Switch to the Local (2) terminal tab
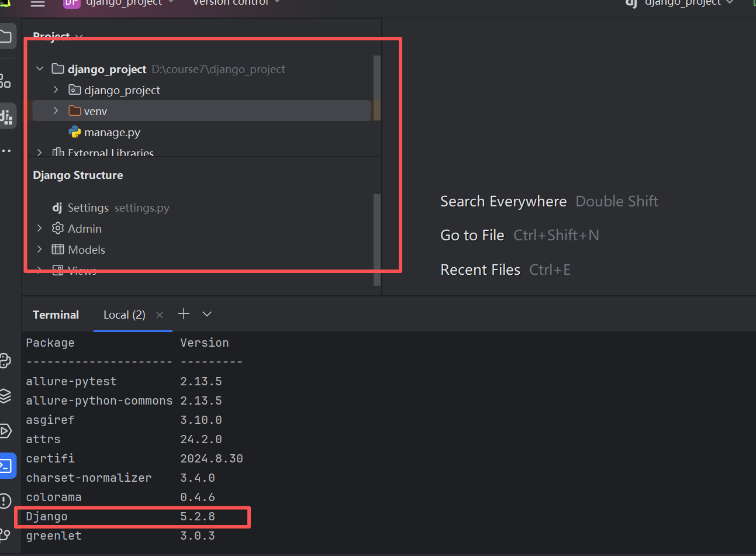 [x=125, y=315]
